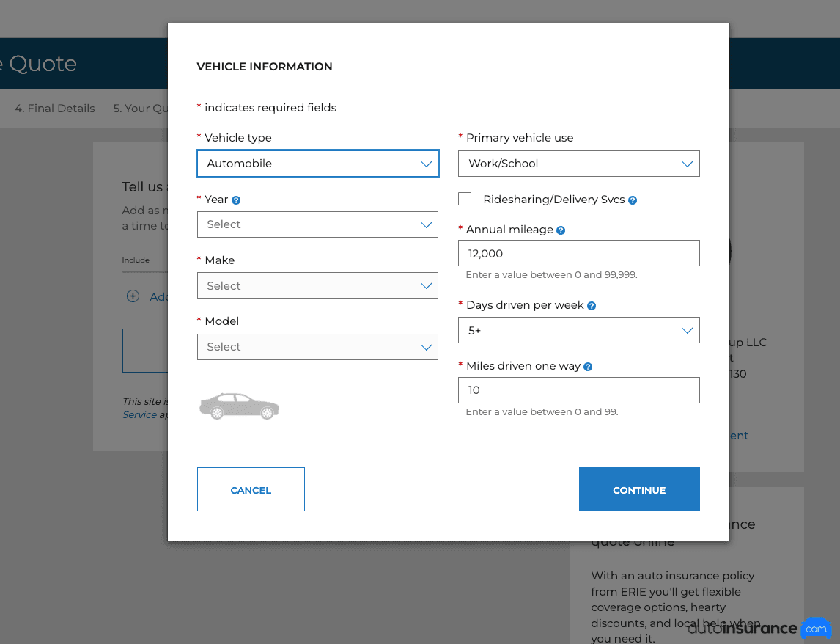
Task: Click the gray car illustration
Action: (x=239, y=406)
